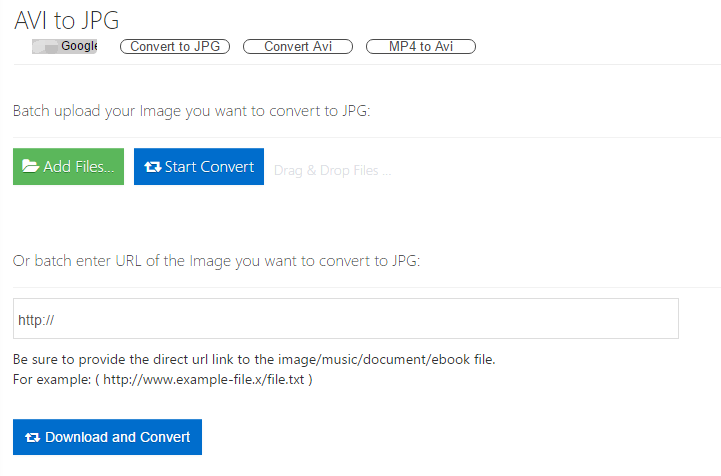Image resolution: width=721 pixels, height=476 pixels.
Task: Click the convert arrows icon on Start Convert
Action: pos(153,167)
